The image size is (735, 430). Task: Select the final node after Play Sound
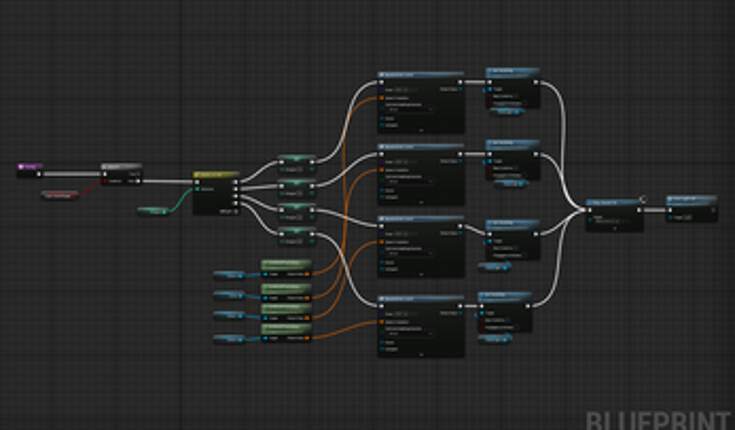coord(692,209)
